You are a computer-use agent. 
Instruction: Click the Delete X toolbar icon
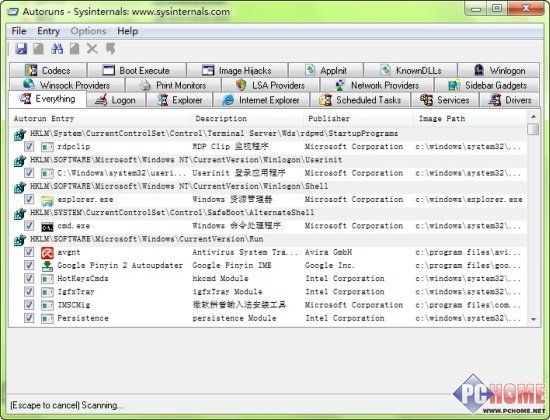92,49
